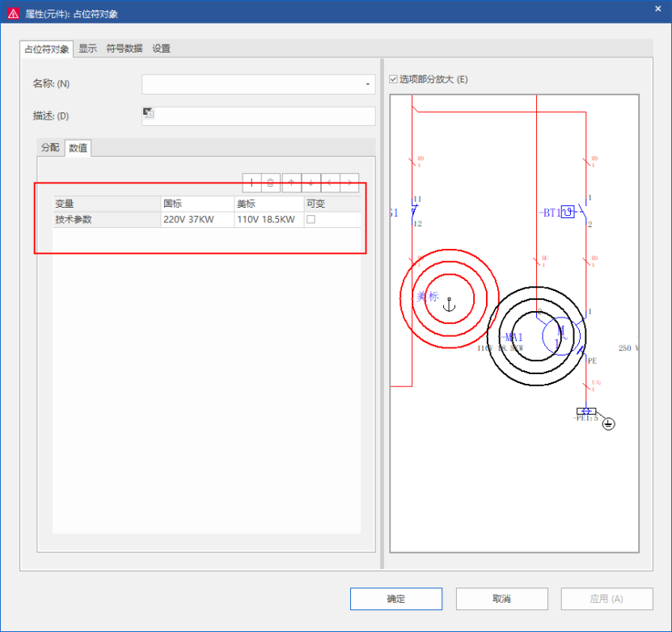Click the 220V 37KW cell
The width and height of the screenshot is (672, 632).
coord(197,220)
